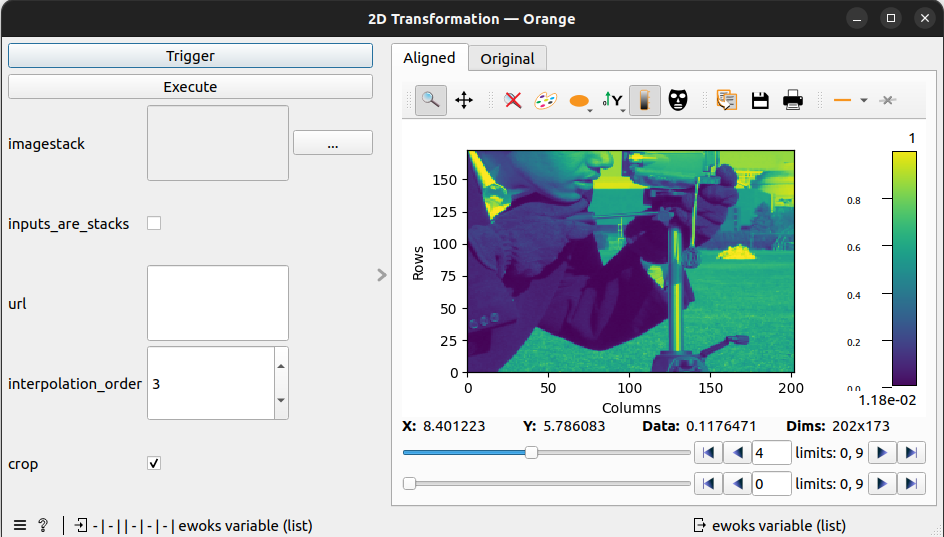The image size is (944, 537).
Task: Decrease interpolation_order with down arrow
Action: (281, 400)
